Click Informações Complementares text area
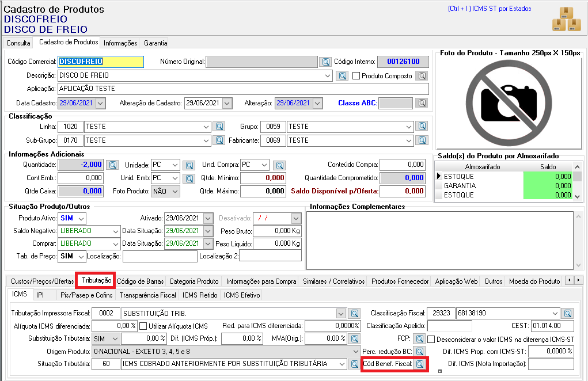The height and width of the screenshot is (381, 588). 439,241
